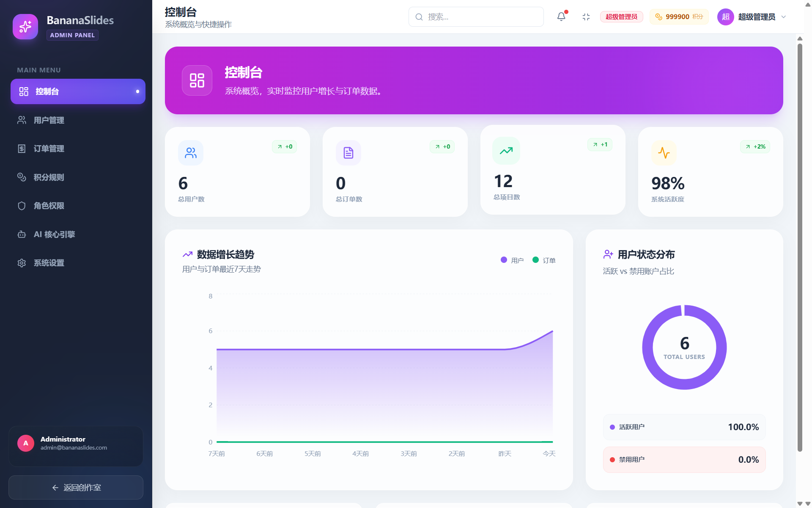Click the 12 total projects value

[x=503, y=181]
